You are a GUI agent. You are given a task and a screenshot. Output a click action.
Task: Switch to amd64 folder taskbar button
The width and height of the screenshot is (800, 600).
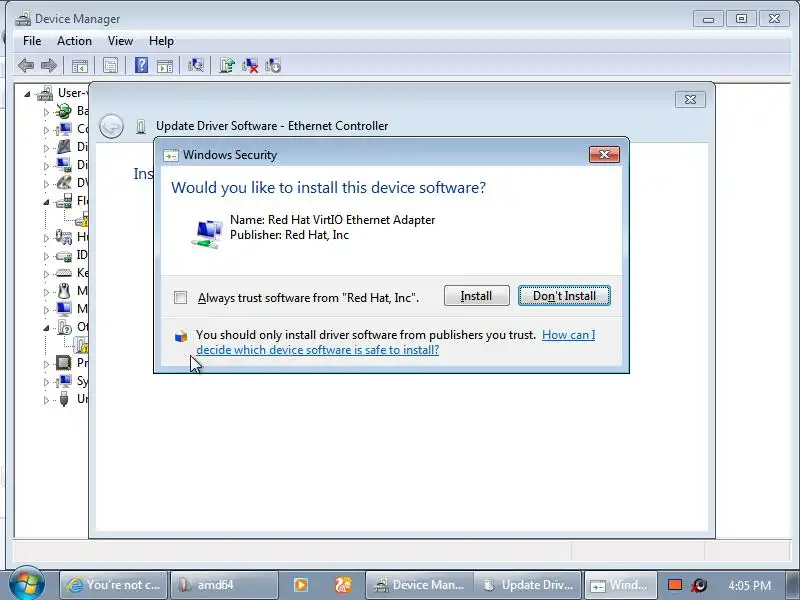pos(224,585)
